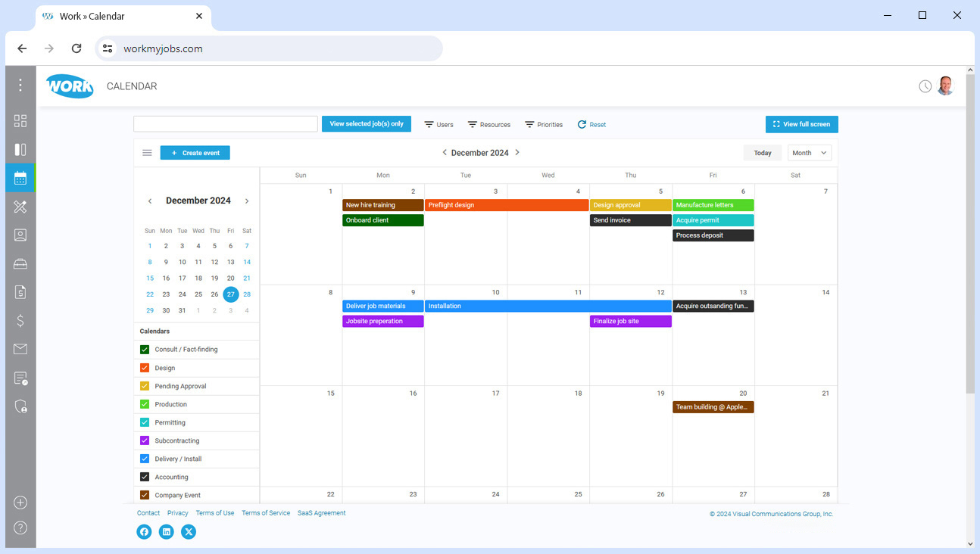Uncheck the Permitting calendar
Screen dimensions: 980x554
[145, 422]
